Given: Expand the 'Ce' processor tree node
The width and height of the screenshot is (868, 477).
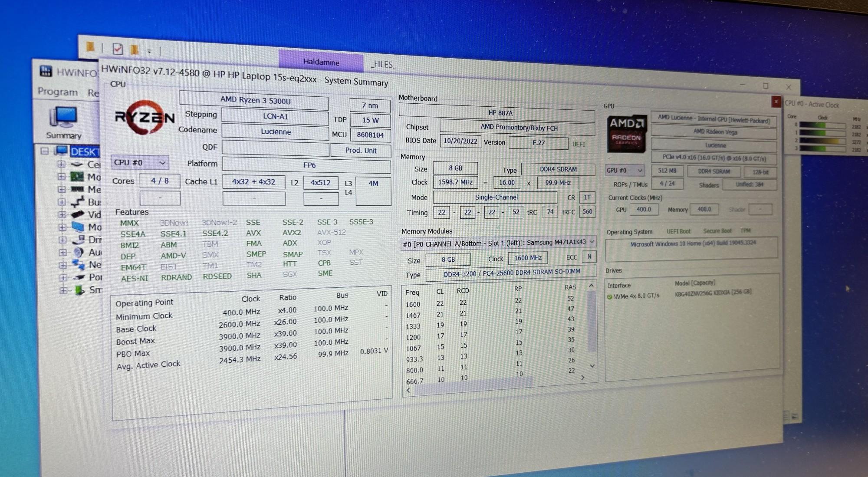Looking at the screenshot, I should point(61,164).
